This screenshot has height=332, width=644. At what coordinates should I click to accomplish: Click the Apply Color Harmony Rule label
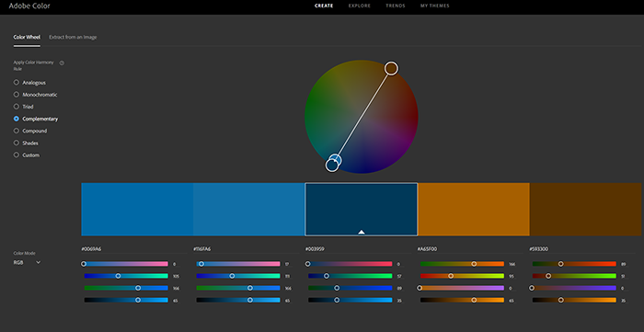[33, 65]
